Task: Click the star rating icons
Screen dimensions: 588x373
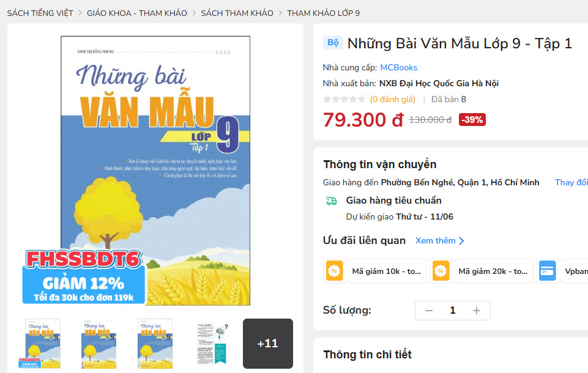Action: 344,99
